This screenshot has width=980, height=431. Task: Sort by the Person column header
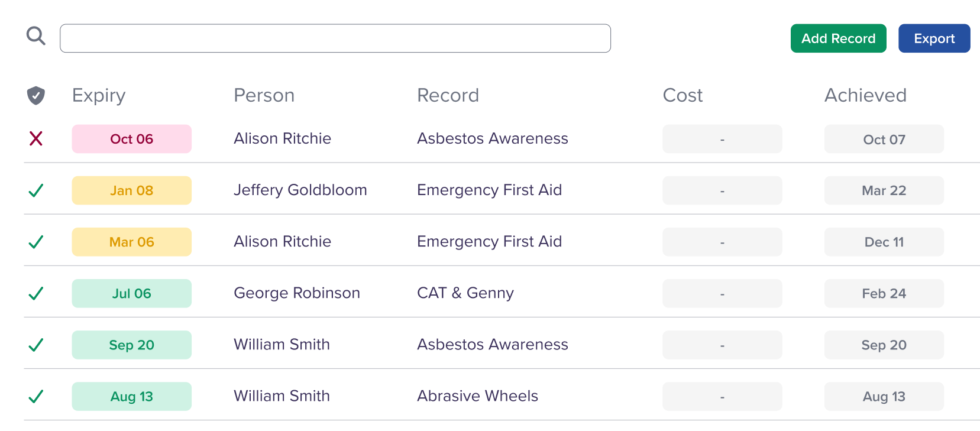(264, 95)
